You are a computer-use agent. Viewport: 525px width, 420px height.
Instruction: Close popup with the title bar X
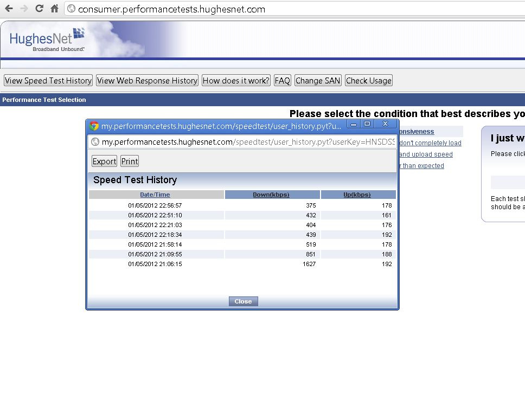(x=386, y=124)
